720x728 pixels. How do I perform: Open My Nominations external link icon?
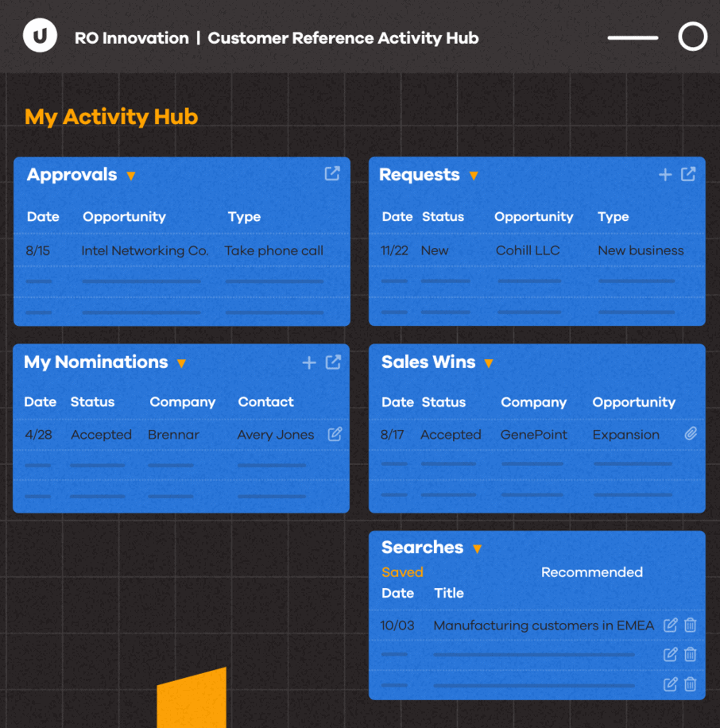[x=333, y=362]
